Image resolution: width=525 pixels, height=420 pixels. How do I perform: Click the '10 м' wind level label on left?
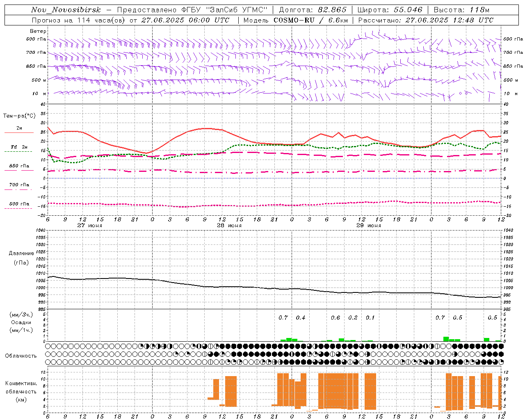pyautogui.click(x=39, y=94)
